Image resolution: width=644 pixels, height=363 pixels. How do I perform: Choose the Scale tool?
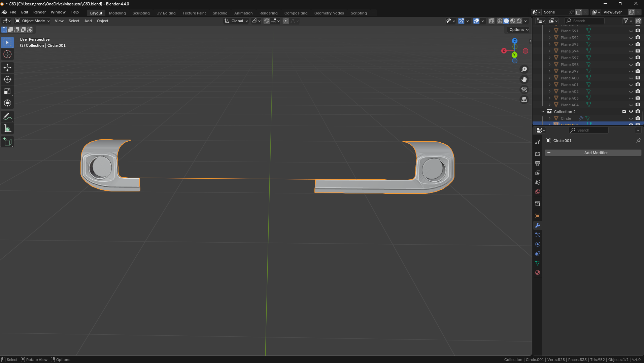tap(7, 92)
